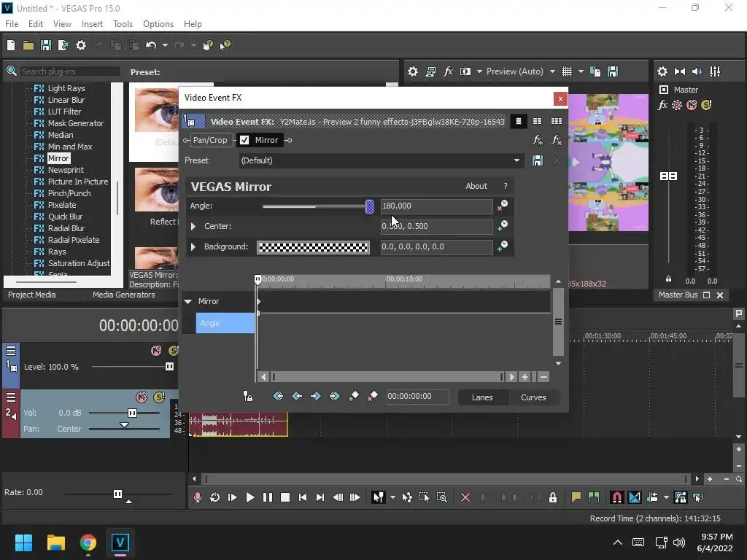Open Master bus audio properties with the gear icon
This screenshot has height=560, width=747.
click(x=662, y=71)
